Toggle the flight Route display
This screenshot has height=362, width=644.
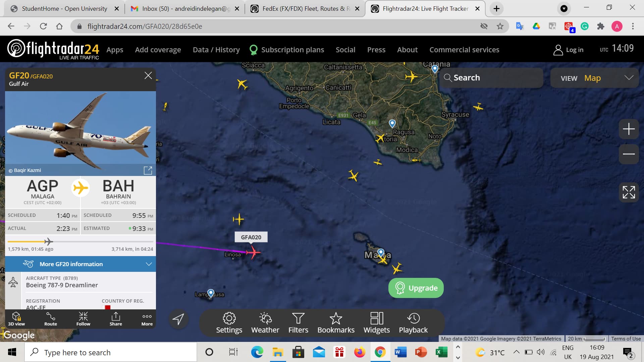(51, 319)
